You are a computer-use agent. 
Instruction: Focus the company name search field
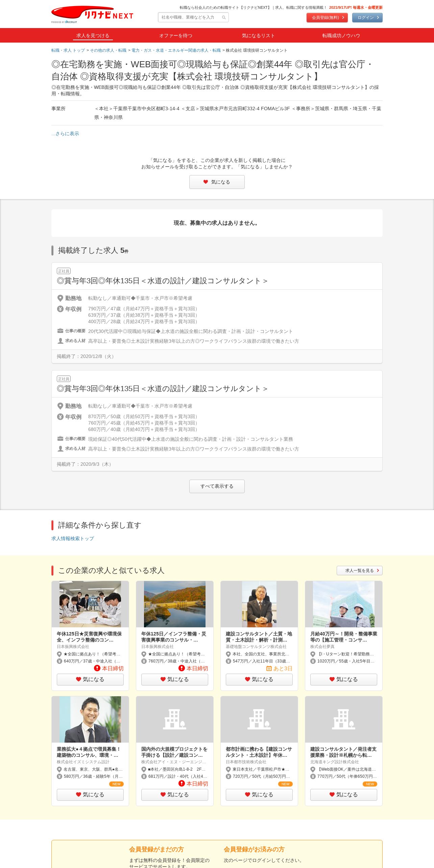click(x=193, y=17)
